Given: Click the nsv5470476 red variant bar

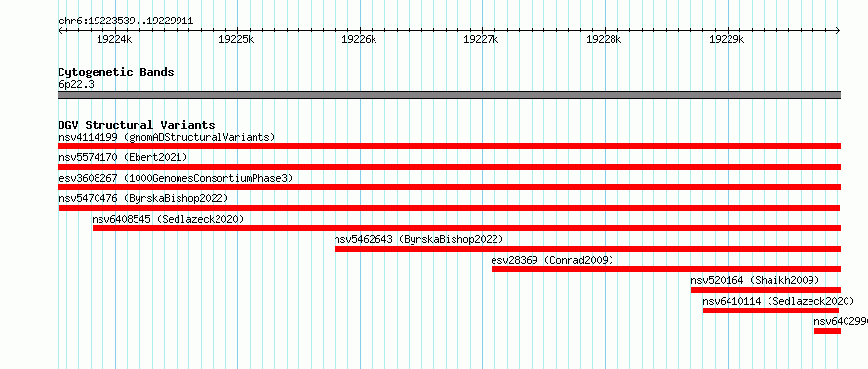Looking at the screenshot, I should point(449,208).
